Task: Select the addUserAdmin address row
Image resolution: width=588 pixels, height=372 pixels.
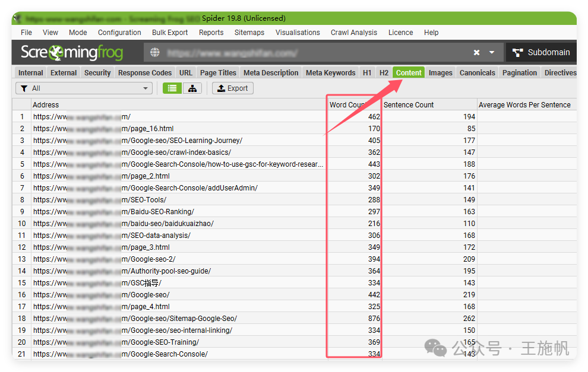Action: [179, 188]
